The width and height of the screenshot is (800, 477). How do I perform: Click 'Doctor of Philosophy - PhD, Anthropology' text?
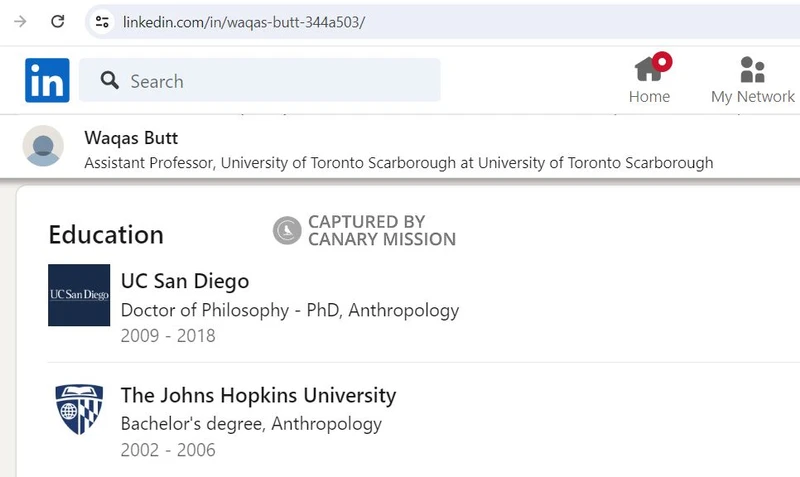(290, 310)
